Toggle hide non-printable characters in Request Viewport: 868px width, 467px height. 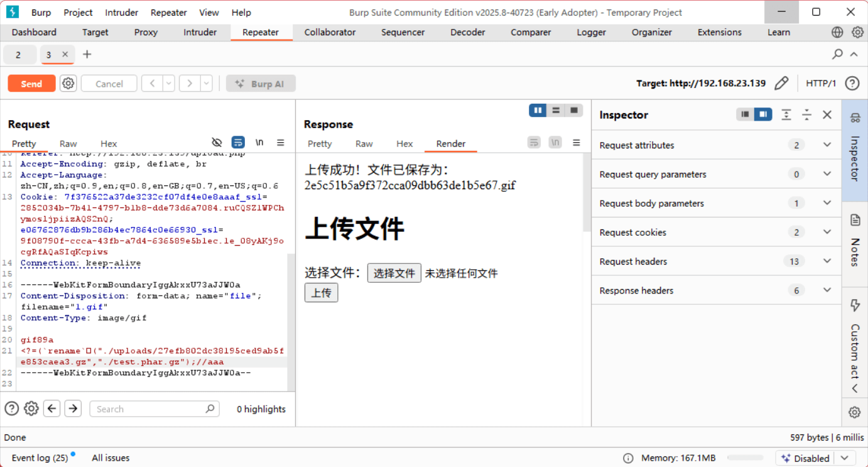tap(217, 142)
